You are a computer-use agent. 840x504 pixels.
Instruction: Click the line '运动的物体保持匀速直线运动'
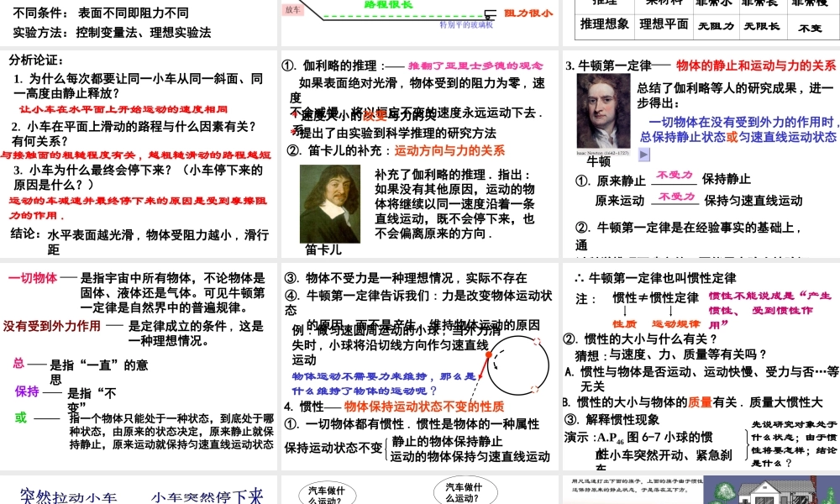pos(470,456)
